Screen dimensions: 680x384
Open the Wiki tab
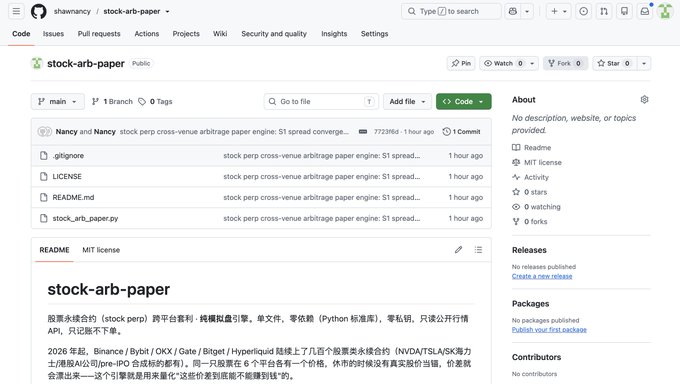tap(220, 33)
